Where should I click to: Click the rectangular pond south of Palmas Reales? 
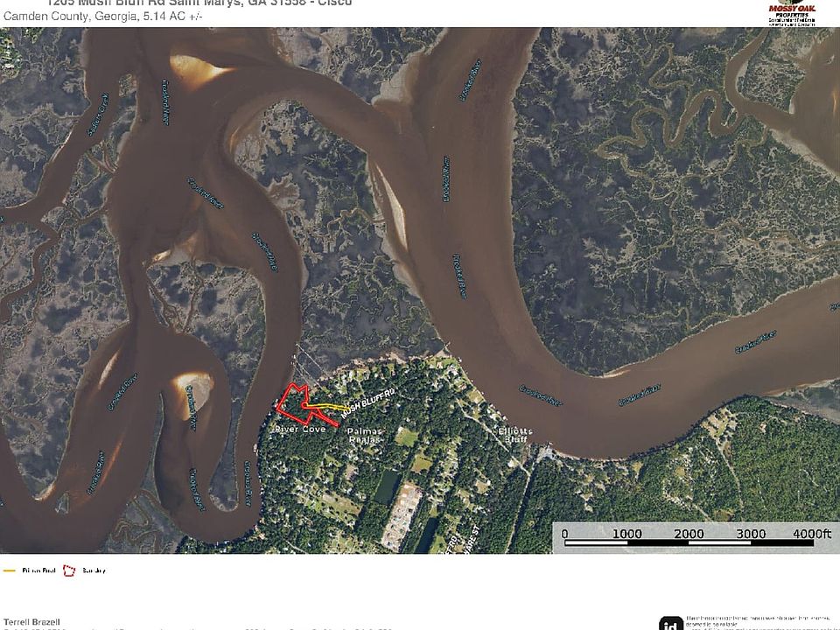tap(386, 486)
